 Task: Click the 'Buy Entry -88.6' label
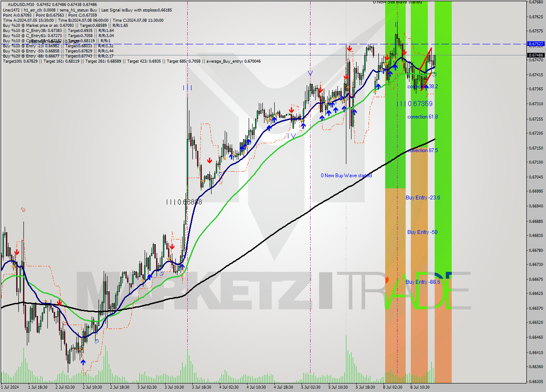(x=423, y=282)
